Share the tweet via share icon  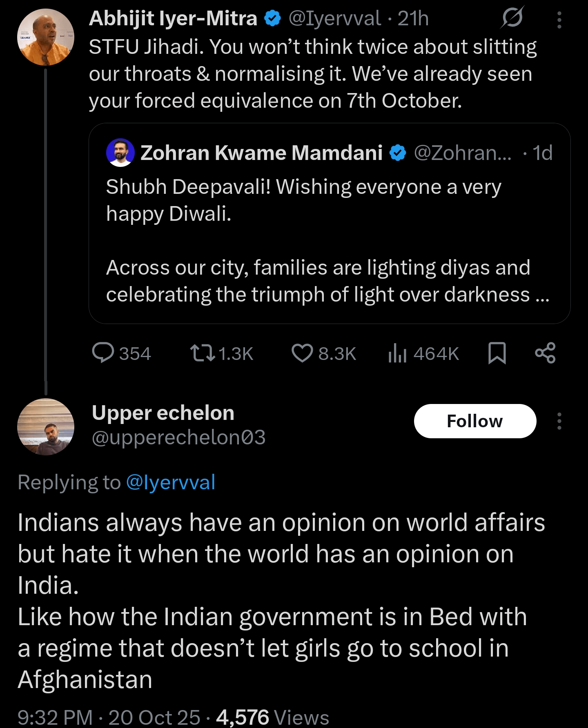(545, 353)
